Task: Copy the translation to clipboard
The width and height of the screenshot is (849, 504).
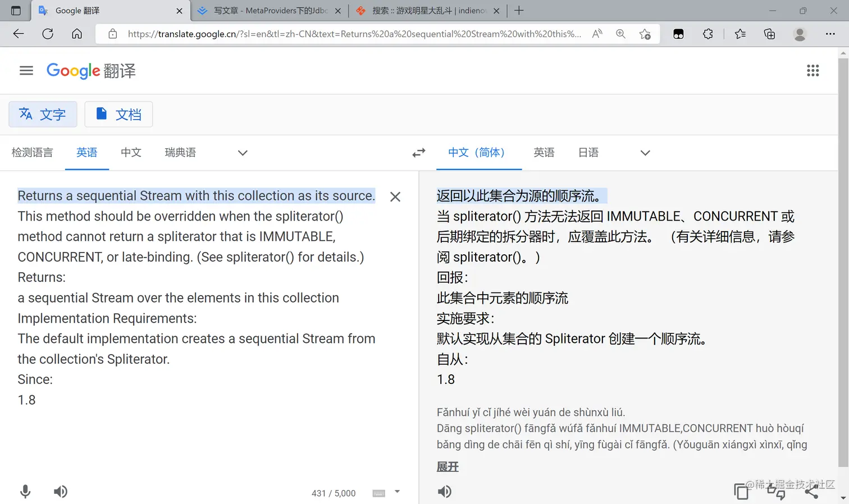Action: pyautogui.click(x=742, y=492)
